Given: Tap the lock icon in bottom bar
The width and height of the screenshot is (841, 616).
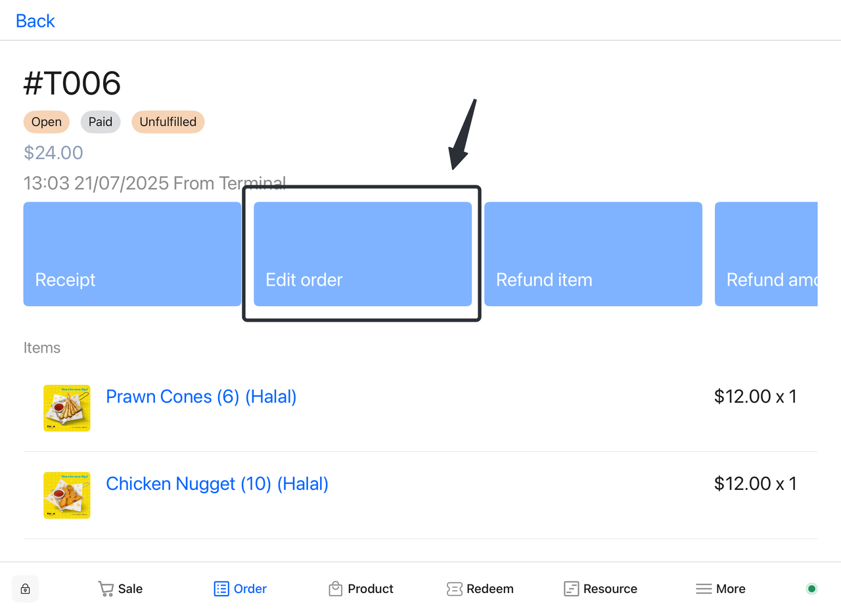Looking at the screenshot, I should coord(25,588).
